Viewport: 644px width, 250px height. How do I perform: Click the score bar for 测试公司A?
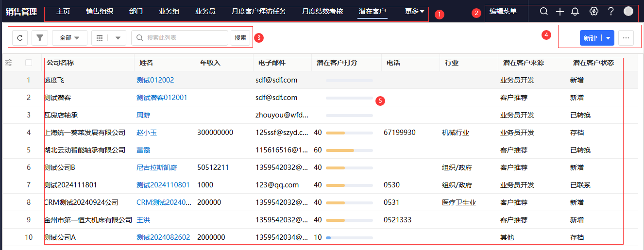pyautogui.click(x=349, y=238)
